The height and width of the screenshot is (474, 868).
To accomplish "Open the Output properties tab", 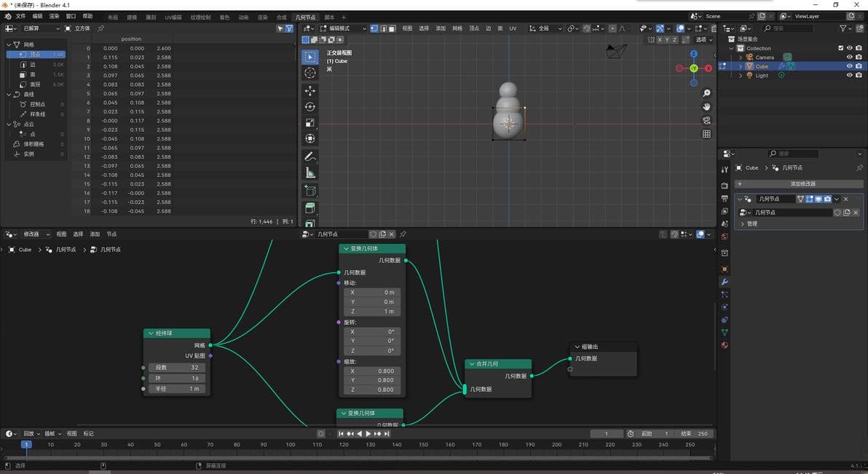I will [725, 198].
